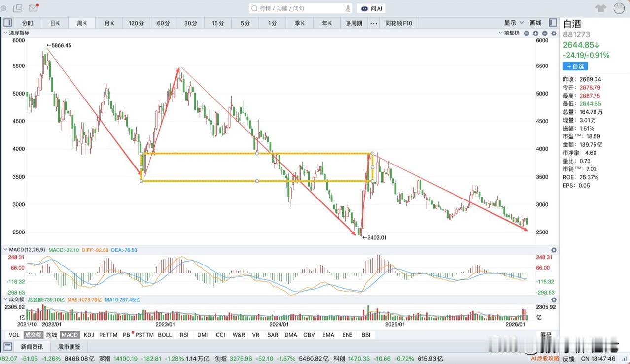Toggle the 成交额 volume indicator
Image resolution: width=630 pixels, height=364 pixels.
(x=34, y=335)
